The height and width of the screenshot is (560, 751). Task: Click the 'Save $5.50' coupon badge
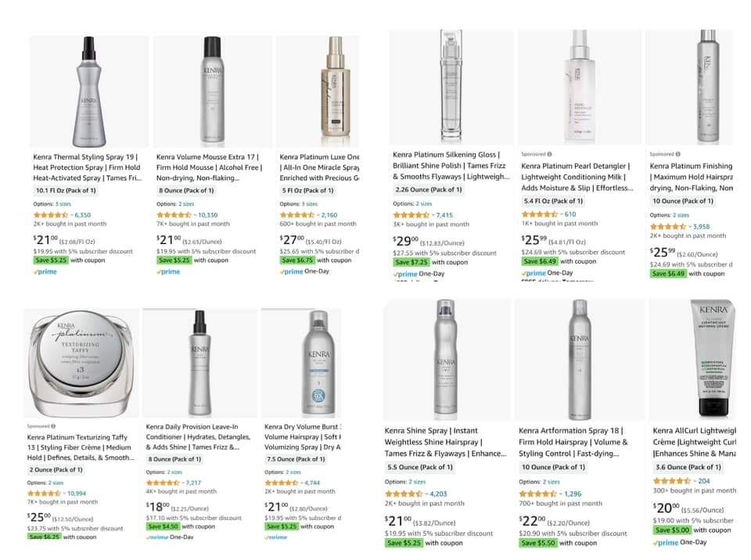tap(538, 543)
